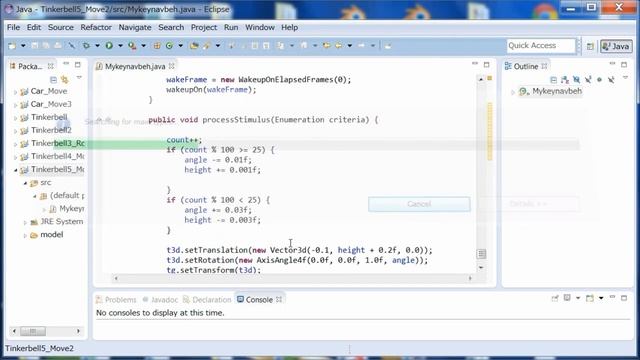Collapse all in Outline toolbar

[553, 79]
